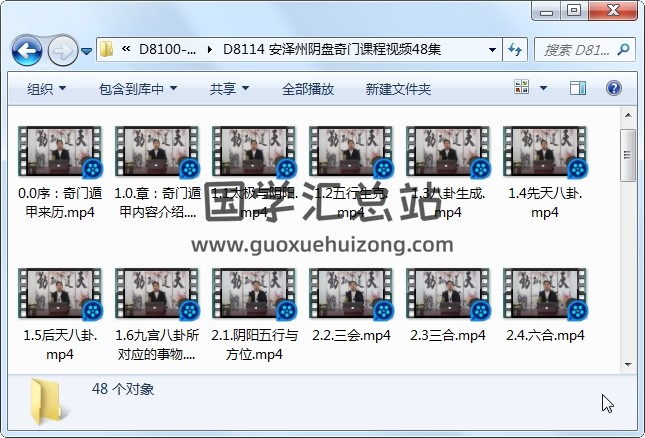Click the scrollbar down arrow

628,365
